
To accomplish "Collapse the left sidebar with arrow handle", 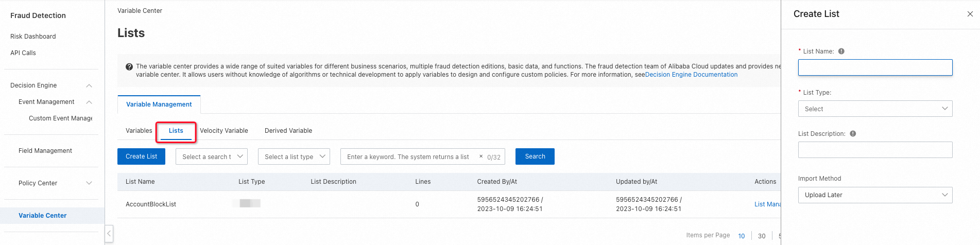I will [109, 234].
